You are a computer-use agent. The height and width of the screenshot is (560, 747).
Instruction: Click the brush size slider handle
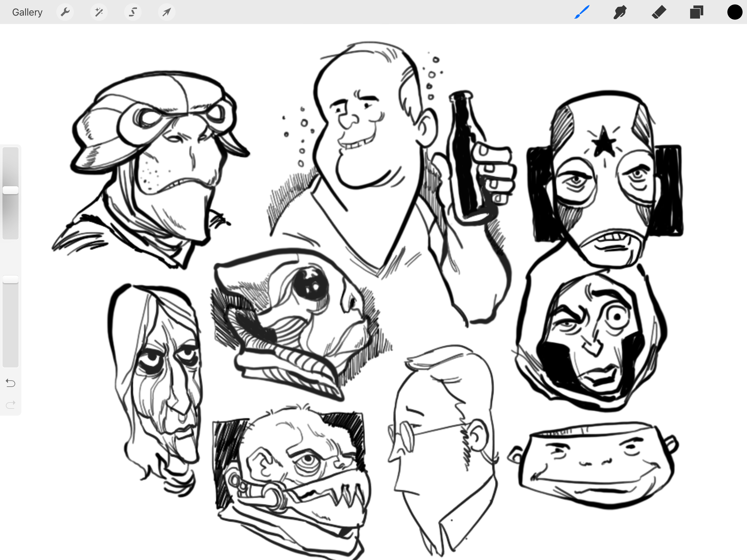click(x=10, y=190)
